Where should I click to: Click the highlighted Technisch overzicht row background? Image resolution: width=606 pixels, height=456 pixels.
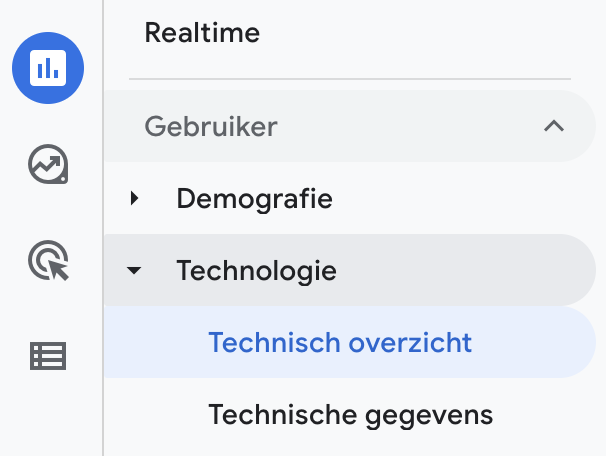(530, 343)
